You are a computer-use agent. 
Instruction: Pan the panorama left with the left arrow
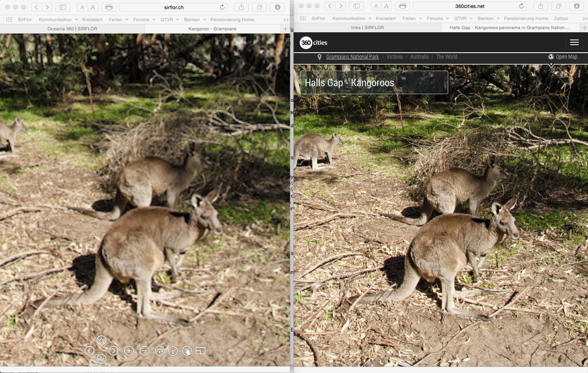(x=89, y=351)
